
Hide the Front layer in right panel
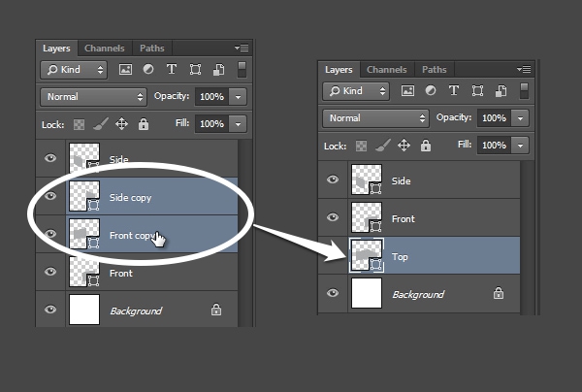click(x=333, y=217)
